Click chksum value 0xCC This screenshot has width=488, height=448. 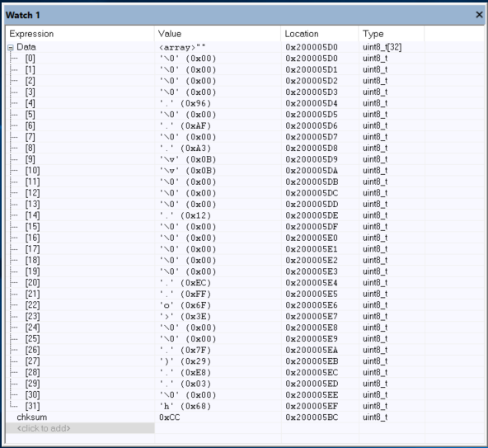point(169,417)
